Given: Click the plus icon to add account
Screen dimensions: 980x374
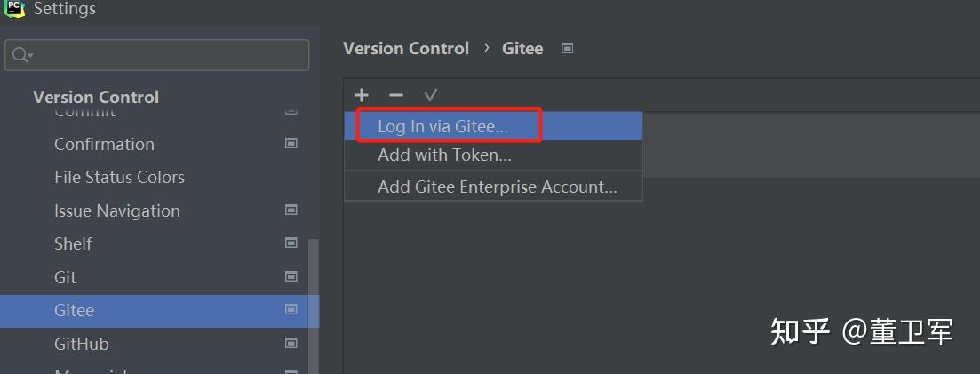Looking at the screenshot, I should point(362,95).
